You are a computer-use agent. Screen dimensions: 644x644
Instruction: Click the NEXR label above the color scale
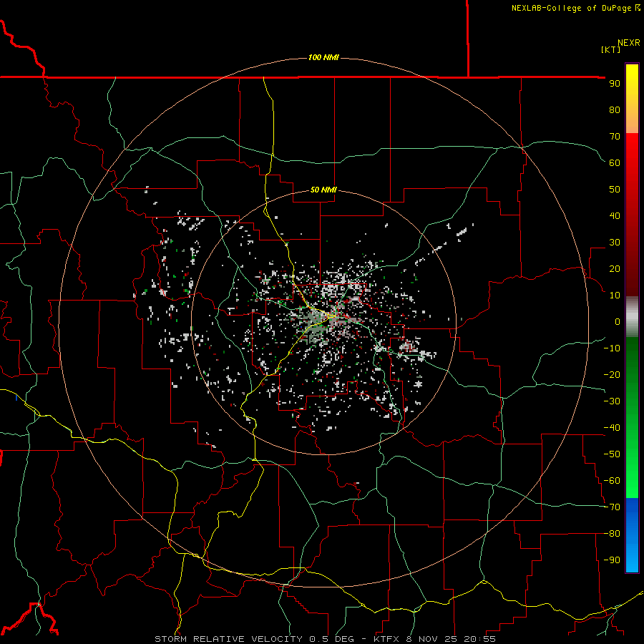coord(628,43)
